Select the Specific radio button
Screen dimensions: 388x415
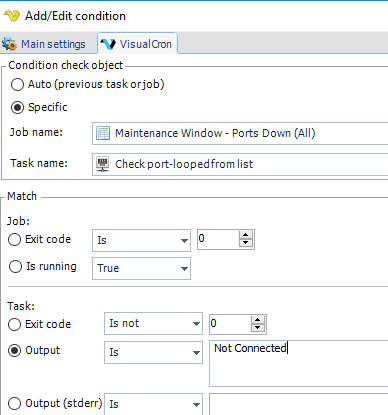click(17, 107)
